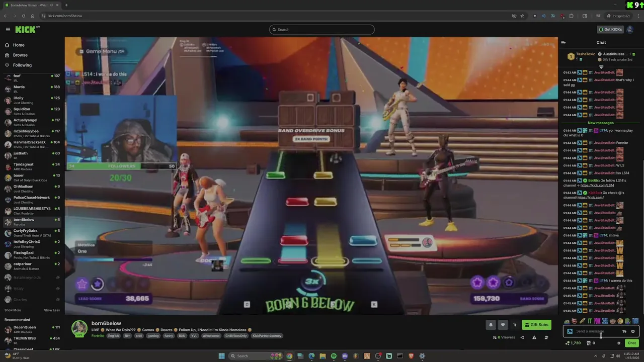Open the HanimalCrackersX channel
Image resolution: width=644 pixels, height=362 pixels.
(32, 144)
